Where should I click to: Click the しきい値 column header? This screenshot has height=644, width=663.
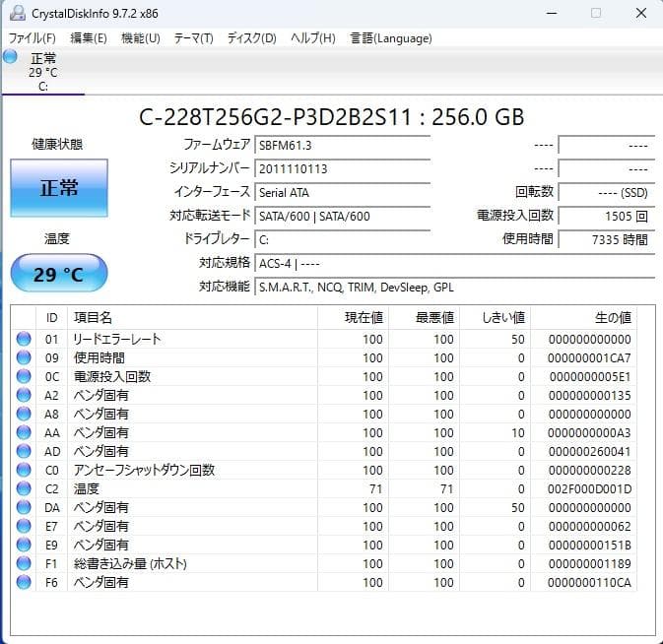[x=496, y=317]
